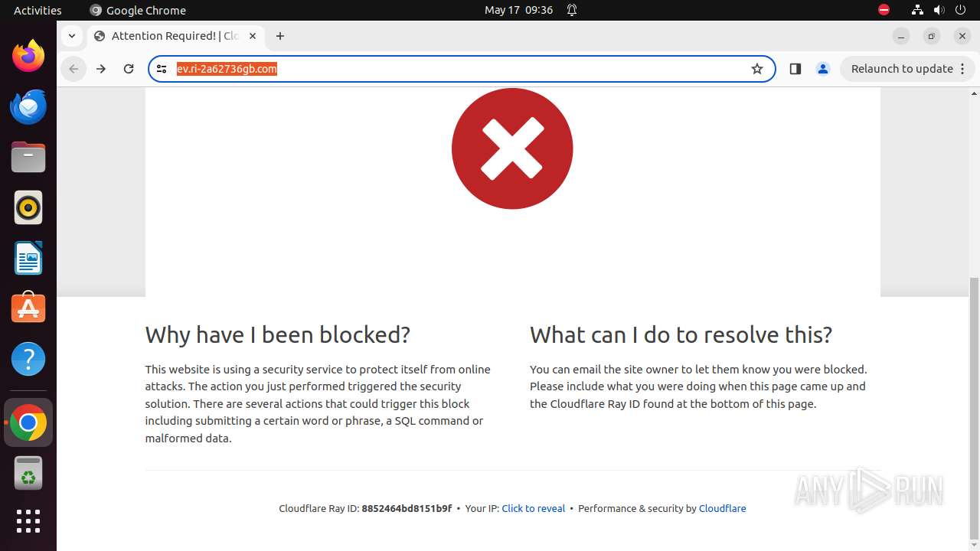
Task: Open a new tab
Action: [x=280, y=36]
